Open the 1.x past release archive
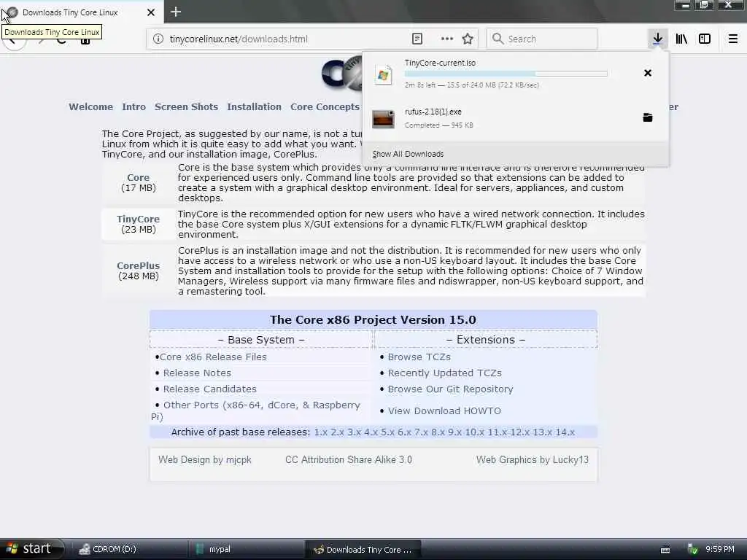This screenshot has width=747, height=560. click(321, 432)
